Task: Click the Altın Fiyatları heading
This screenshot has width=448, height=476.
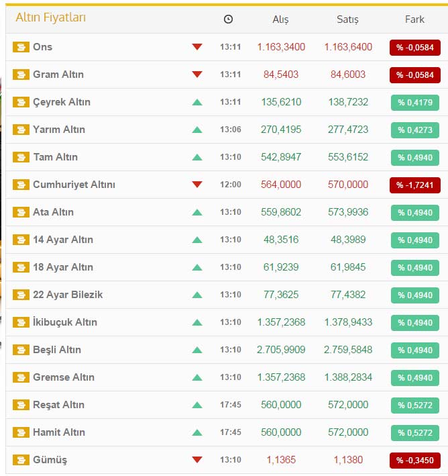Action: [50, 17]
